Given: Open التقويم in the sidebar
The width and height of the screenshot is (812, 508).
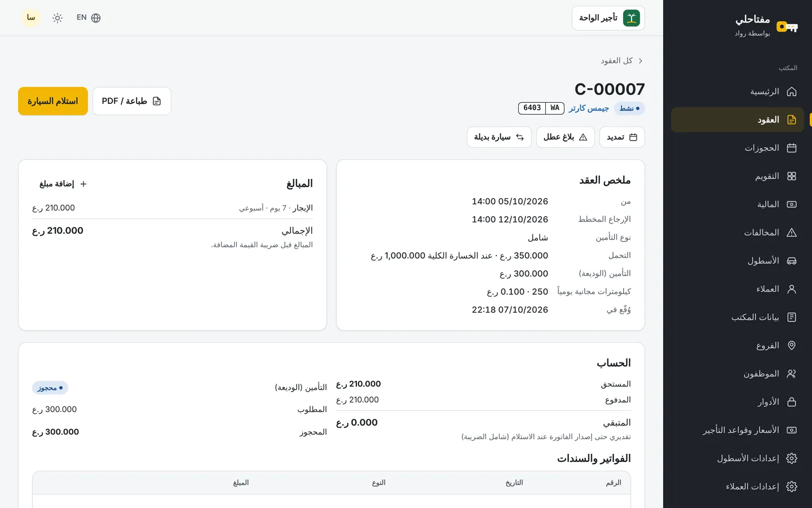Looking at the screenshot, I should coord(738,176).
